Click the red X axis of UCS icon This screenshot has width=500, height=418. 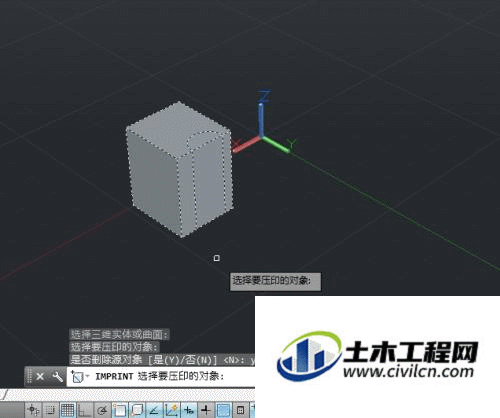(x=246, y=145)
